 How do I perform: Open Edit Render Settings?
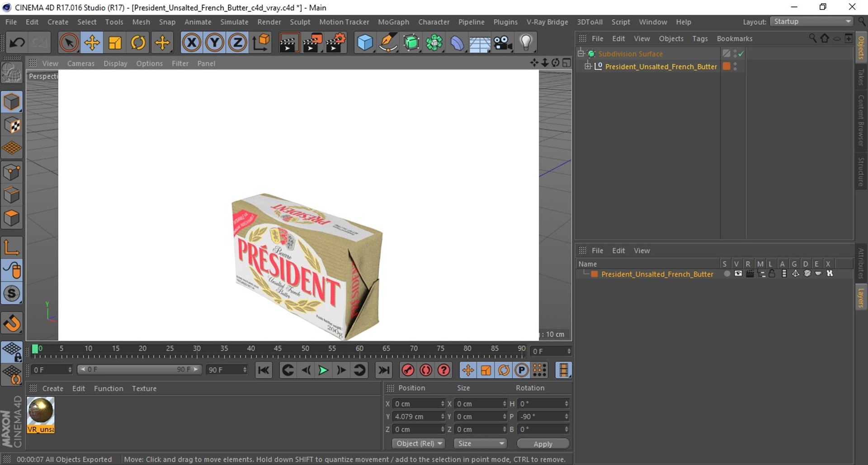pyautogui.click(x=336, y=43)
